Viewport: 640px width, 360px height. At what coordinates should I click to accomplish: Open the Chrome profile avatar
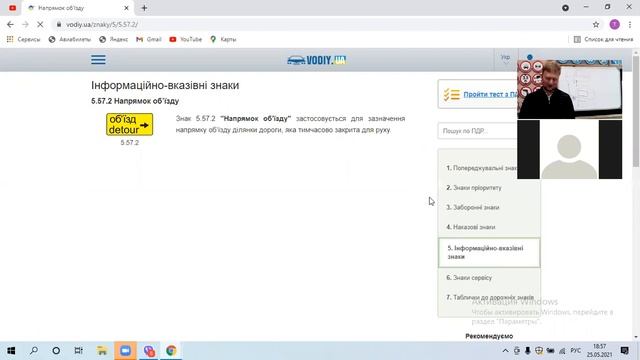click(614, 24)
